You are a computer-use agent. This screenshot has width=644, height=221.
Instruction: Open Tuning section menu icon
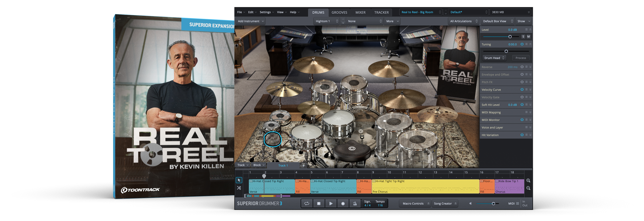(526, 44)
